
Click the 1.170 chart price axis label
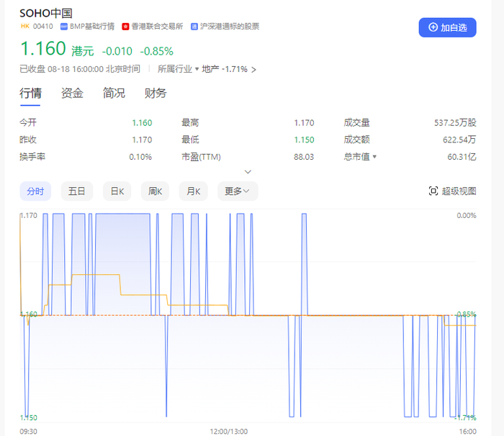pos(29,215)
